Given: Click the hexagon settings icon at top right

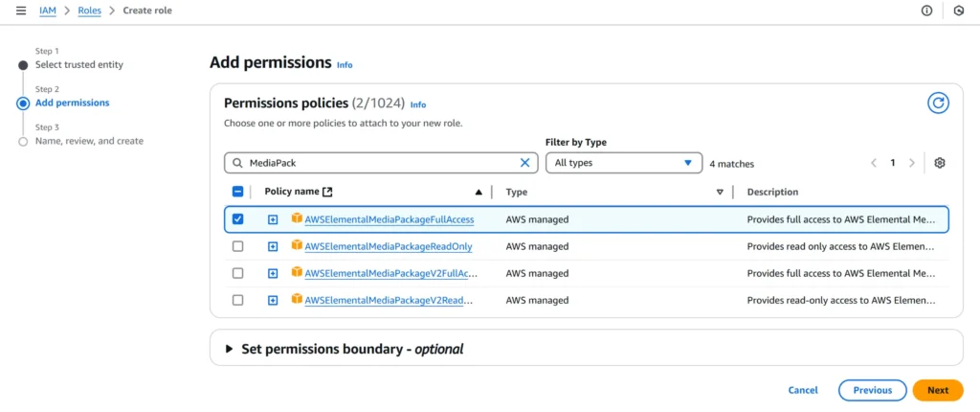Looking at the screenshot, I should pyautogui.click(x=959, y=11).
